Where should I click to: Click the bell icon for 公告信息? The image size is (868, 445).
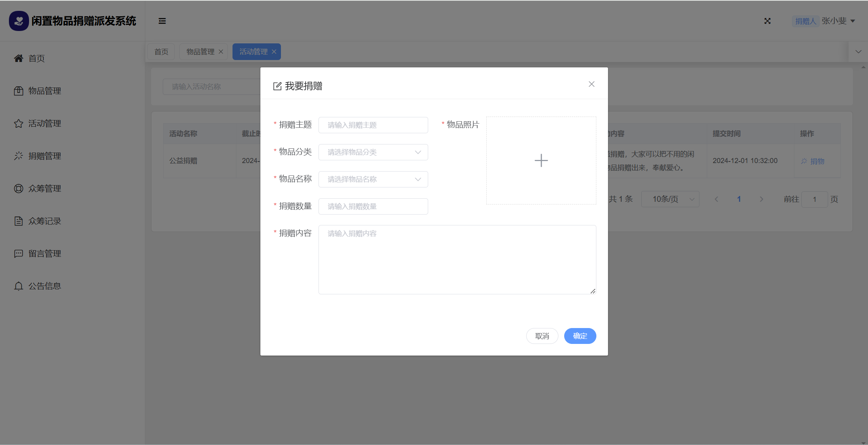click(19, 286)
